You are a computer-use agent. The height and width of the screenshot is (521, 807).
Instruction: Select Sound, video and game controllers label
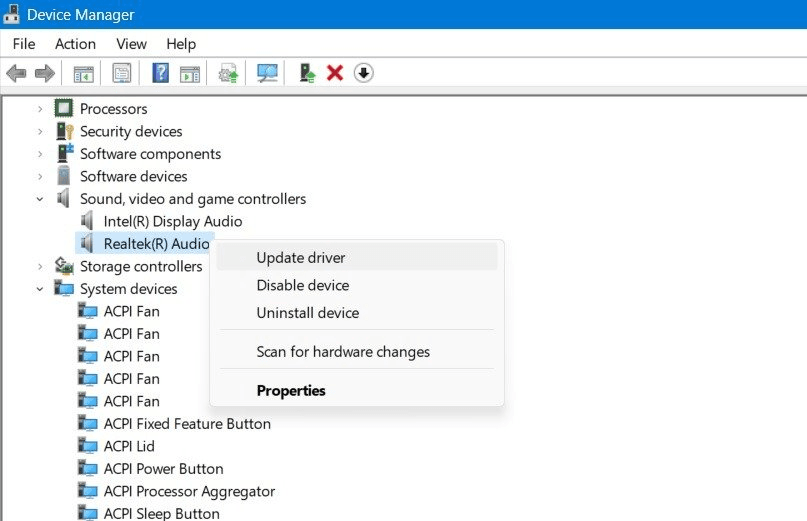pyautogui.click(x=193, y=199)
